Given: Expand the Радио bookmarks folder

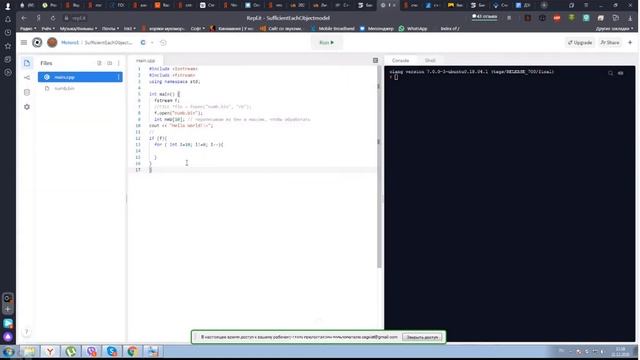Looking at the screenshot, I should [x=28, y=29].
